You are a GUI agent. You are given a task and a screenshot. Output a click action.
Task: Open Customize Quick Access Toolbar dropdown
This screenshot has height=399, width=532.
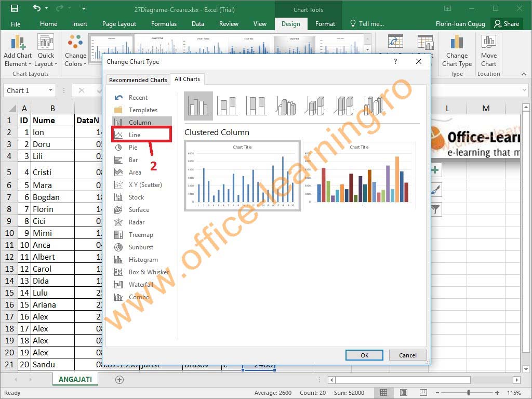tap(84, 8)
